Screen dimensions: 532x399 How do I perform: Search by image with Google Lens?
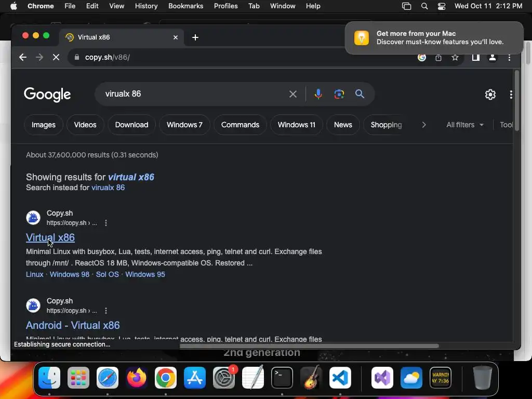(x=339, y=94)
